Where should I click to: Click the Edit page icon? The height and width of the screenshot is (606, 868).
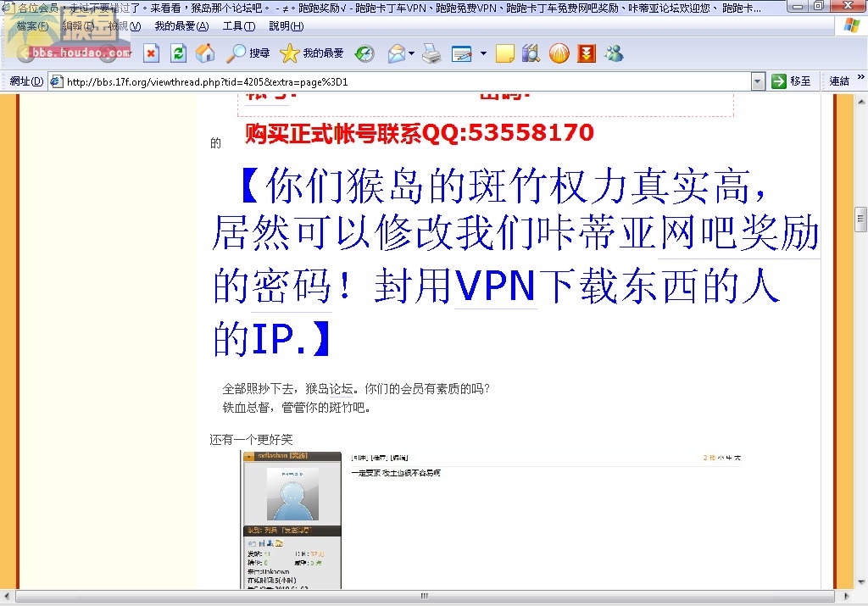pyautogui.click(x=462, y=53)
